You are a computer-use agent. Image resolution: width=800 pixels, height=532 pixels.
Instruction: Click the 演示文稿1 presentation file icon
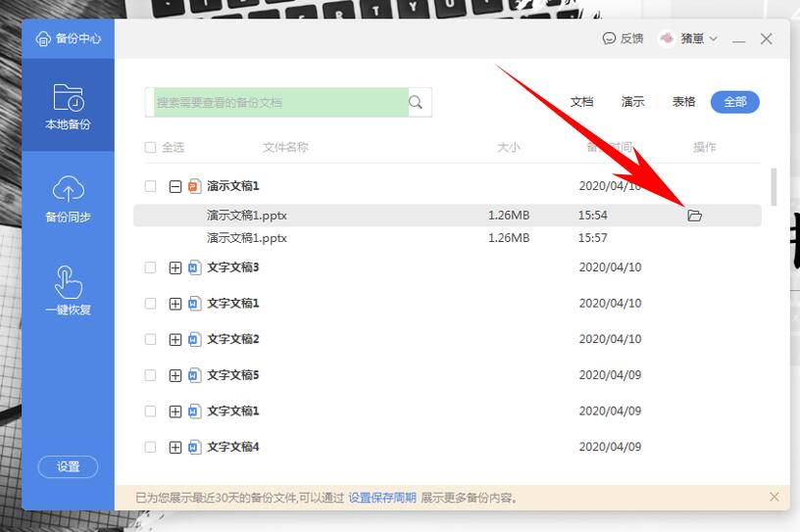194,186
